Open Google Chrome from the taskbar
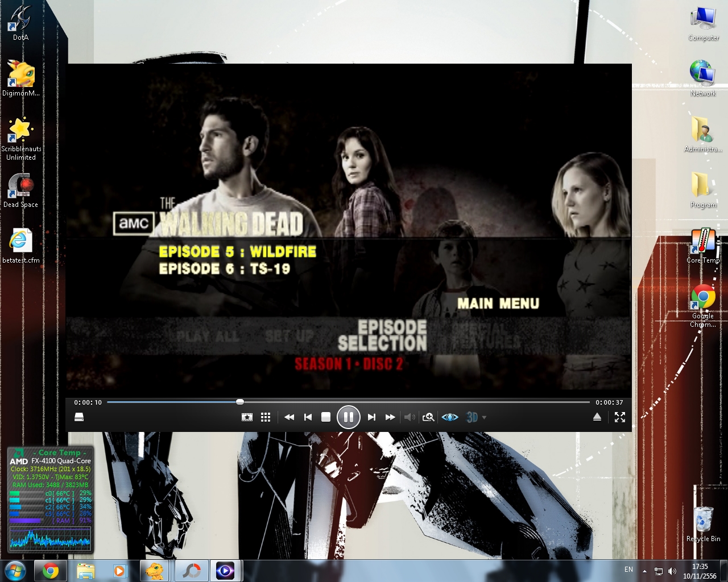 pyautogui.click(x=51, y=571)
